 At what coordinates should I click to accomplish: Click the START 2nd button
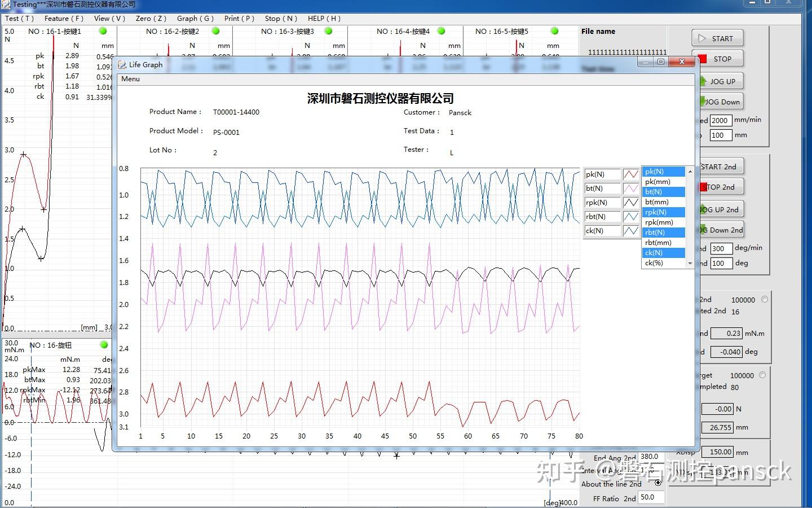(x=722, y=167)
